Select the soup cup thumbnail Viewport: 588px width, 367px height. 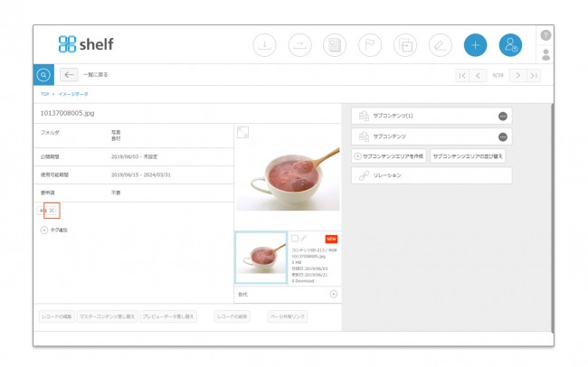click(261, 258)
